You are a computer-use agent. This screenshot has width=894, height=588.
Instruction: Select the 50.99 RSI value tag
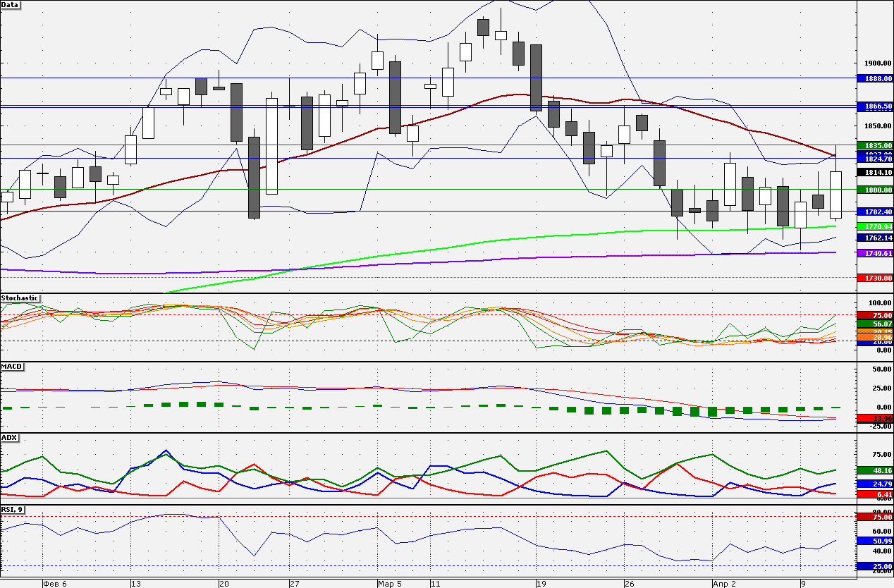click(x=875, y=541)
